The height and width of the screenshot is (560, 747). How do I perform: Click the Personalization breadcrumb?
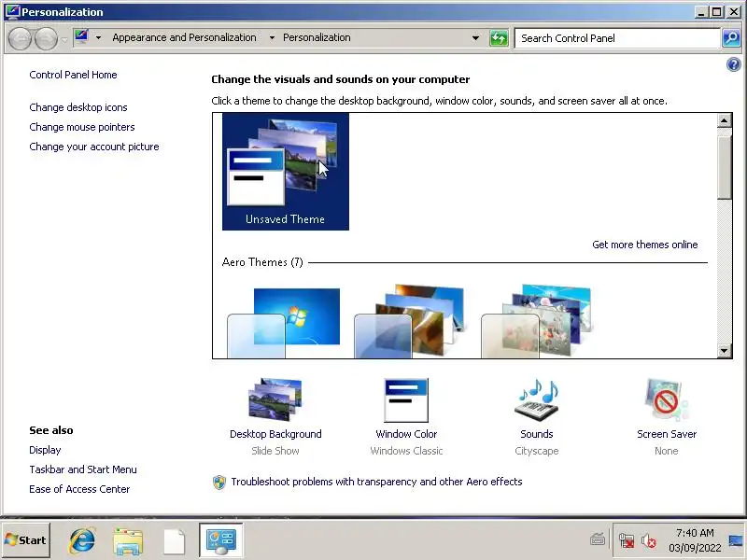317,37
